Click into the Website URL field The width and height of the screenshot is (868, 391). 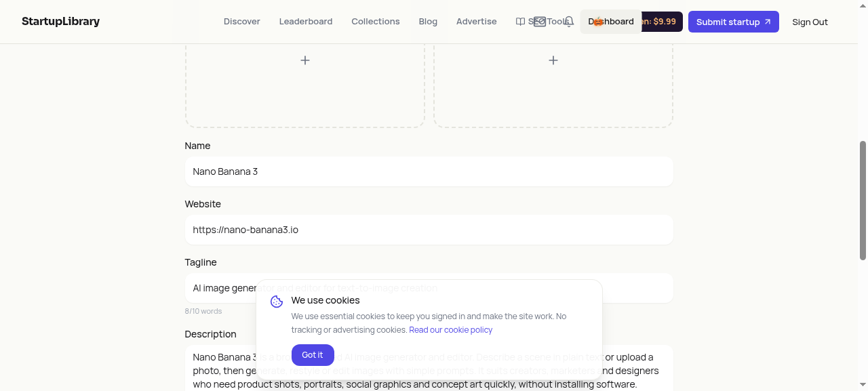pyautogui.click(x=429, y=230)
